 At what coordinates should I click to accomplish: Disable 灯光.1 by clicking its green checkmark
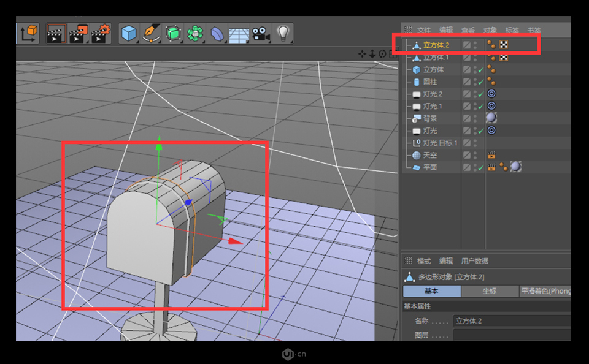coord(480,106)
